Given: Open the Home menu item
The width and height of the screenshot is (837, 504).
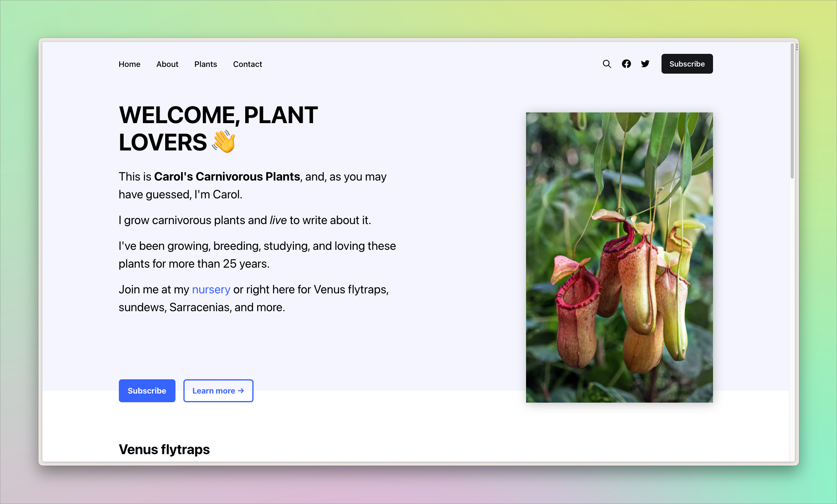Looking at the screenshot, I should [129, 64].
